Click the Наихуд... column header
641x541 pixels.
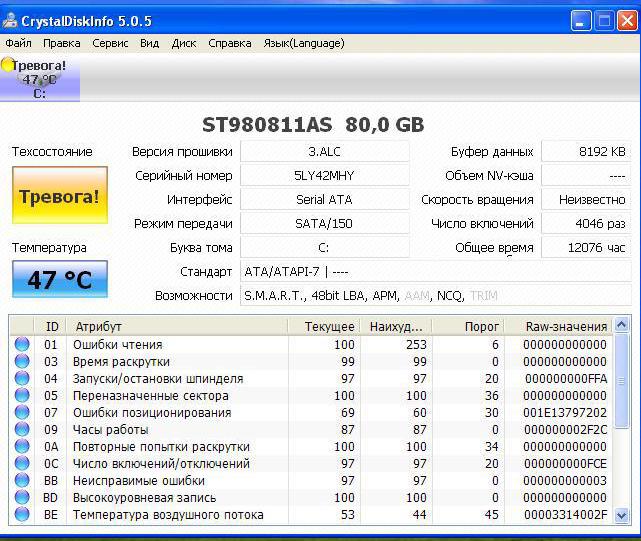(x=396, y=326)
